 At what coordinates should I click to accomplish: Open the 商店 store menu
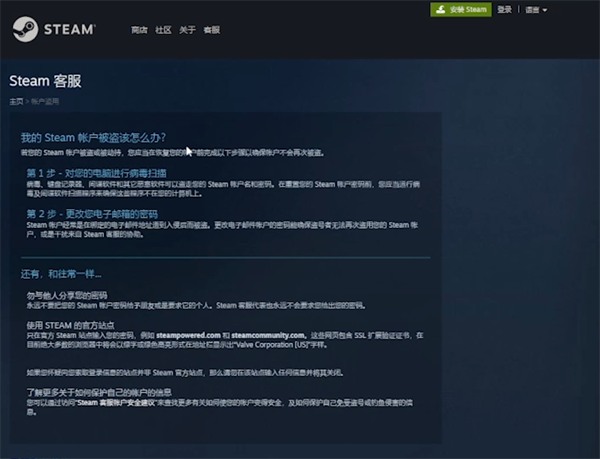point(139,31)
